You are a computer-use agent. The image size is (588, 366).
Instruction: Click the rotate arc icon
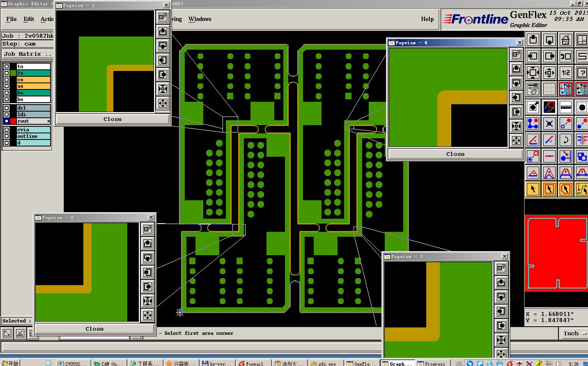click(x=566, y=140)
